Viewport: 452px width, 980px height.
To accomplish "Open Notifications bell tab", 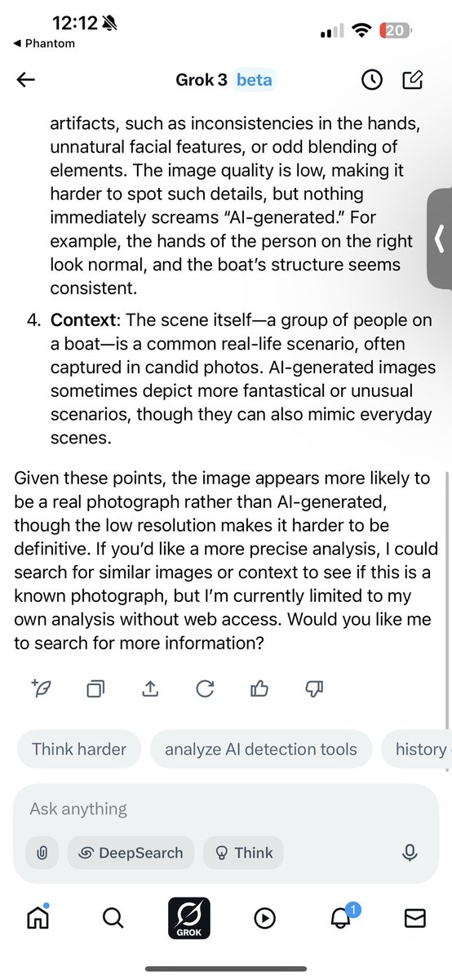I will pyautogui.click(x=341, y=917).
